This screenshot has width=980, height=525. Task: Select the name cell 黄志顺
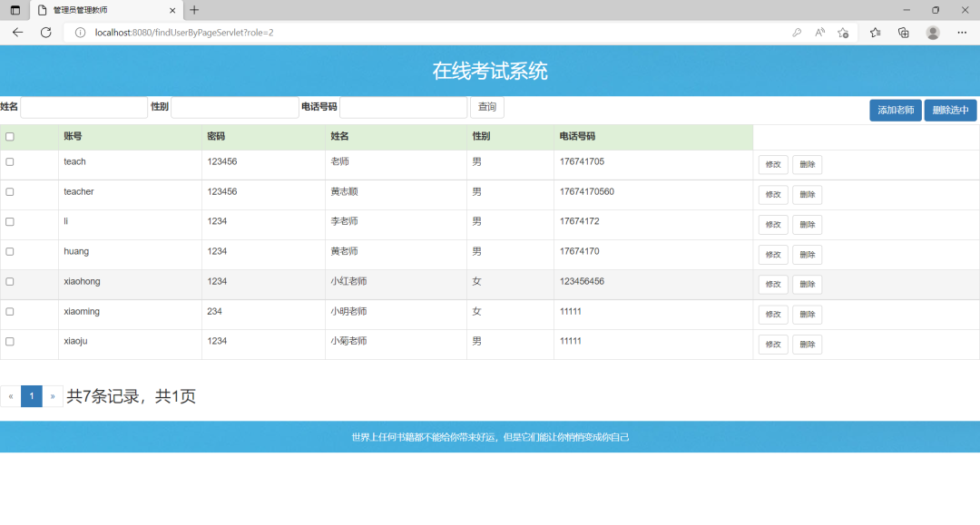pyautogui.click(x=345, y=191)
